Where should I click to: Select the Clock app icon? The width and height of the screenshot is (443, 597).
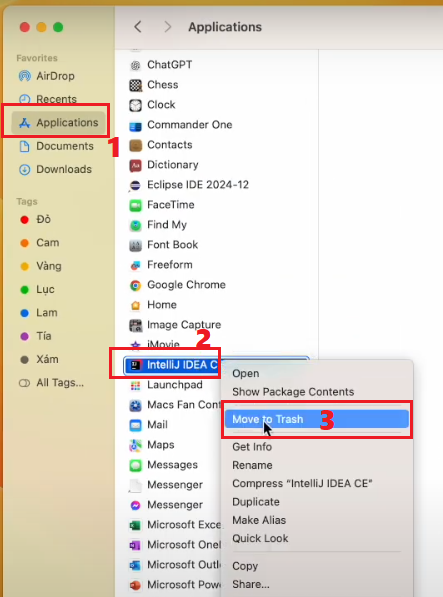coord(135,105)
